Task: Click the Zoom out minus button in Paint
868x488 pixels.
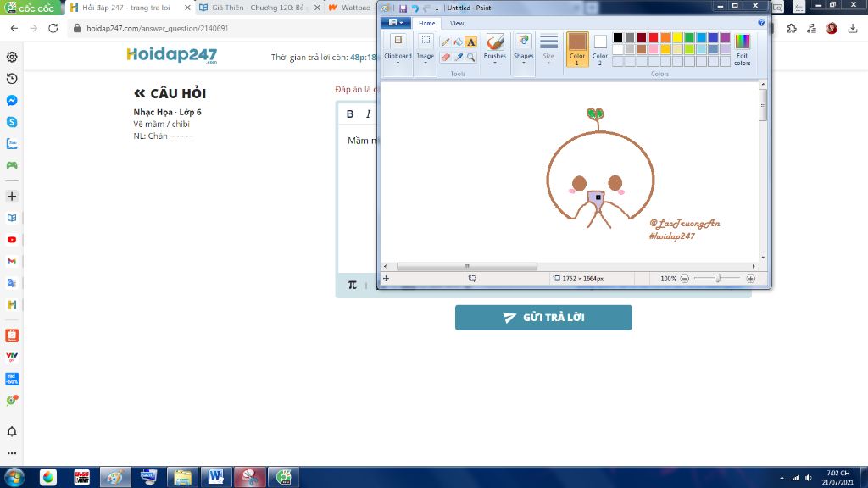Action: click(x=685, y=279)
